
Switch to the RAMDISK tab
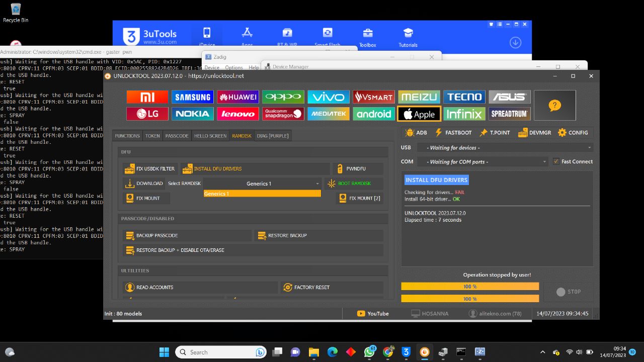242,136
